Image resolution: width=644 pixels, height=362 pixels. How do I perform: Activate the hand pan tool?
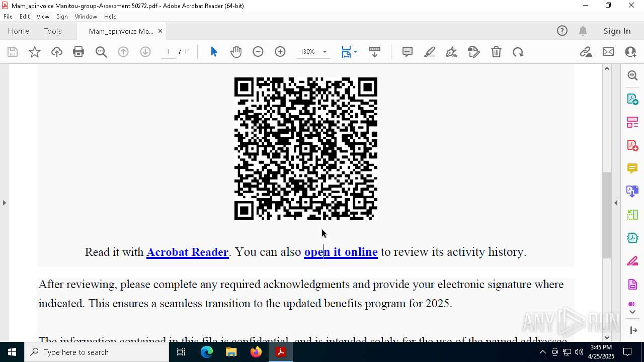click(x=236, y=52)
